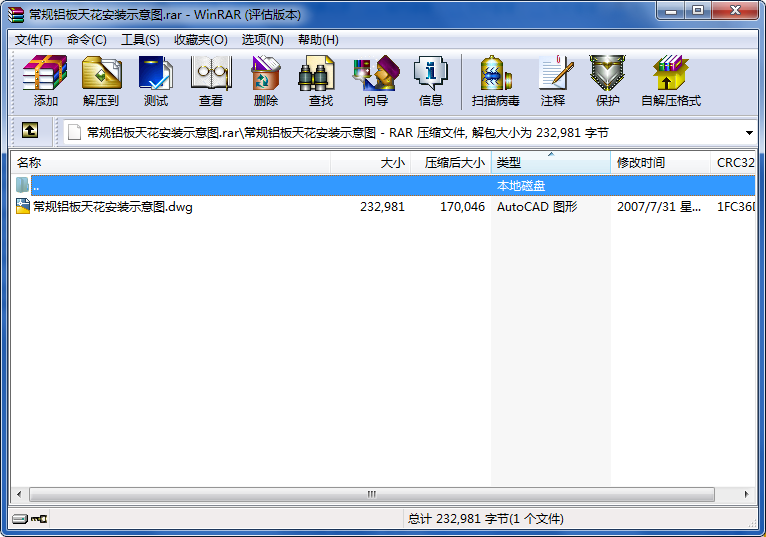This screenshot has height=537, width=766.
Task: Go up one folder level button
Action: [30, 130]
